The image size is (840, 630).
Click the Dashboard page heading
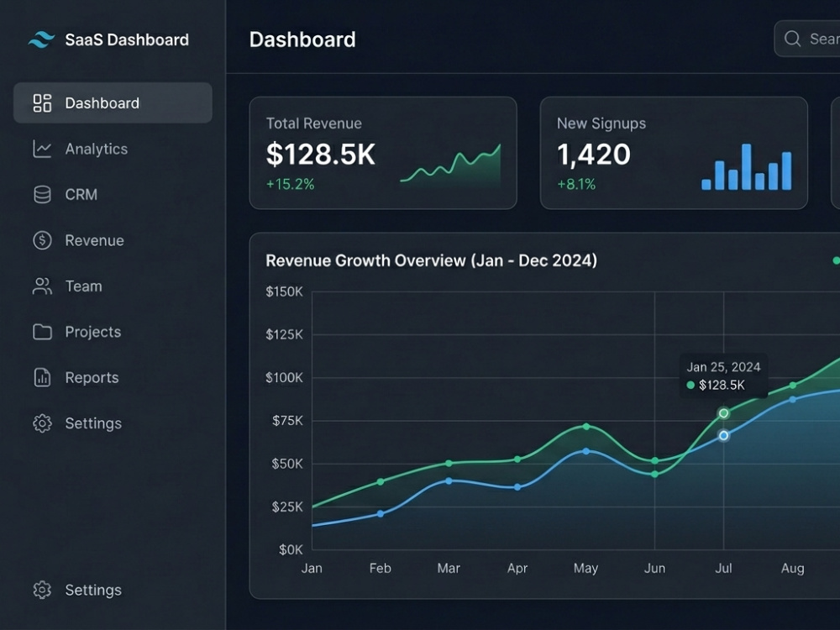coord(302,39)
